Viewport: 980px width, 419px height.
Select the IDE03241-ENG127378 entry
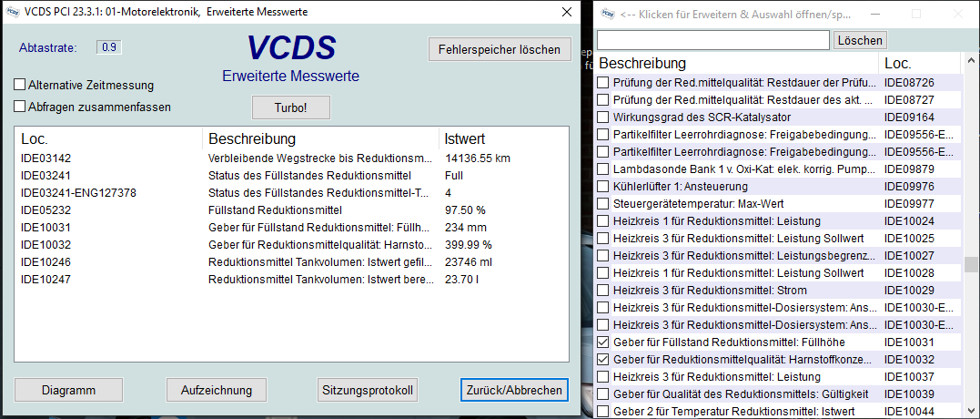coord(78,192)
